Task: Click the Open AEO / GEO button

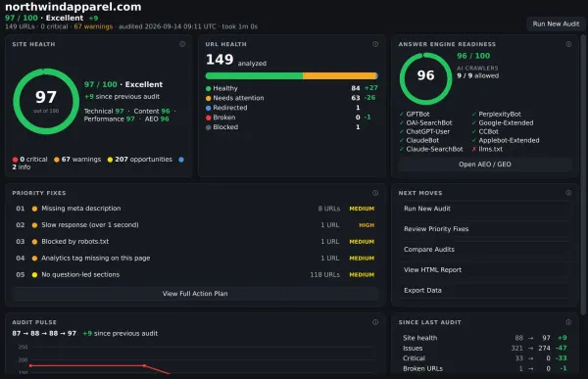Action: pos(485,165)
